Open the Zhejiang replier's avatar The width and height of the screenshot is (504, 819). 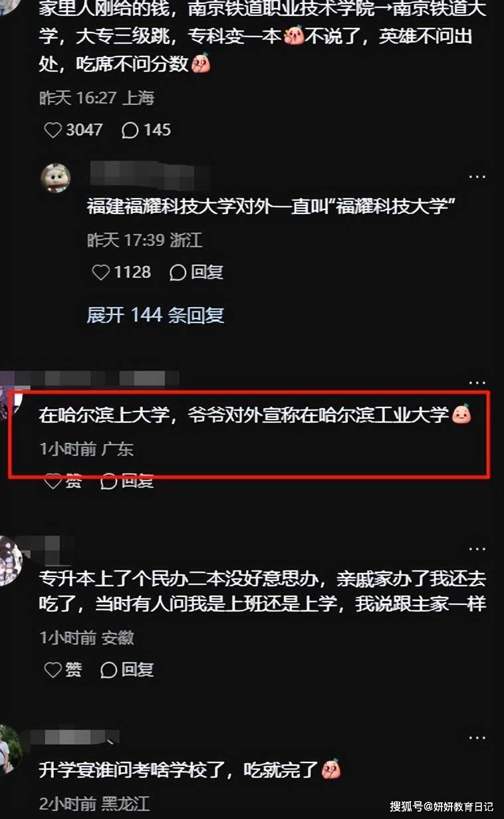pyautogui.click(x=56, y=178)
